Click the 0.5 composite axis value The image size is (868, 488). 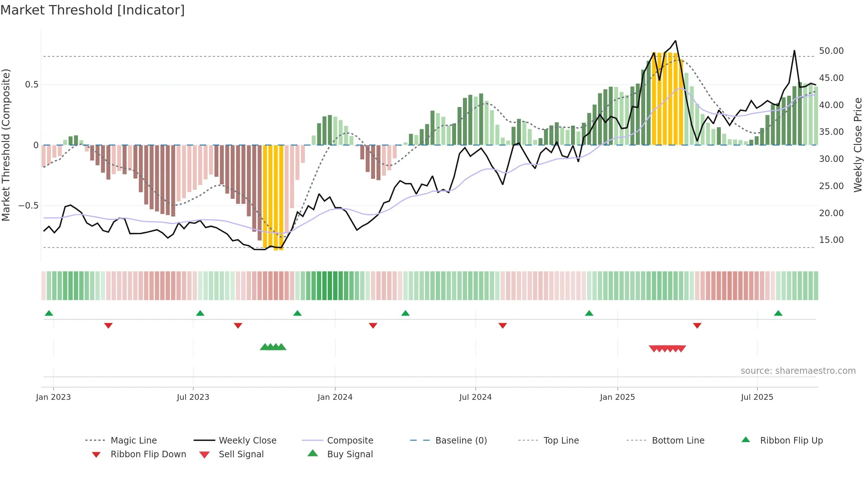tap(32, 85)
